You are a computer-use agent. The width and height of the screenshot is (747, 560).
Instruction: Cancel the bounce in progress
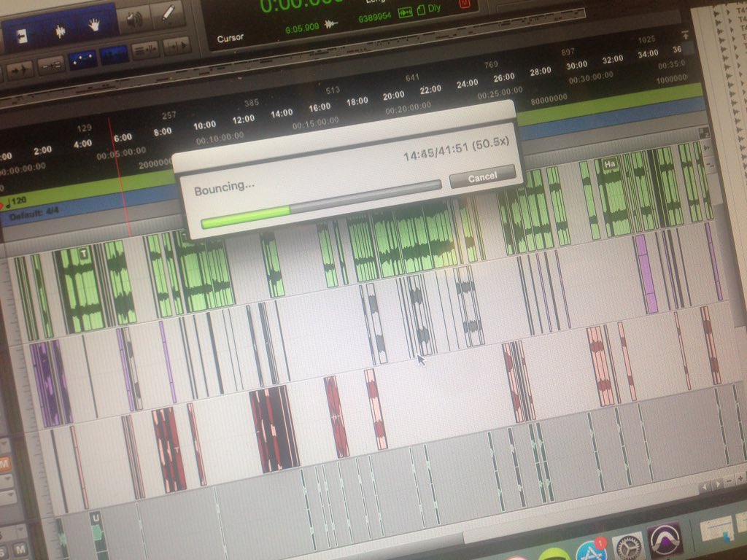482,176
